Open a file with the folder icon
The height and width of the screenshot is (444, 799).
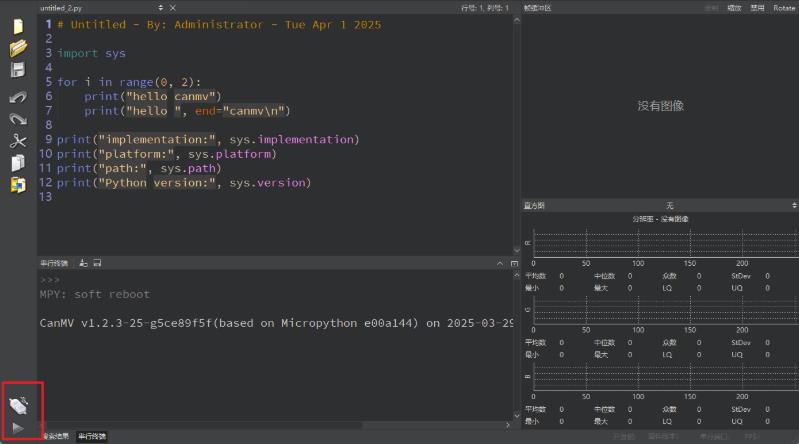pos(18,48)
